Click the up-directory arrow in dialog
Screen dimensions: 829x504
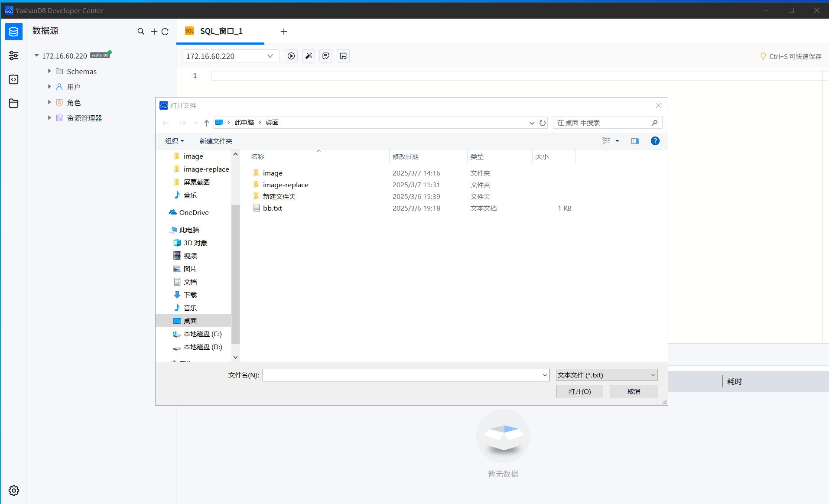(x=207, y=123)
